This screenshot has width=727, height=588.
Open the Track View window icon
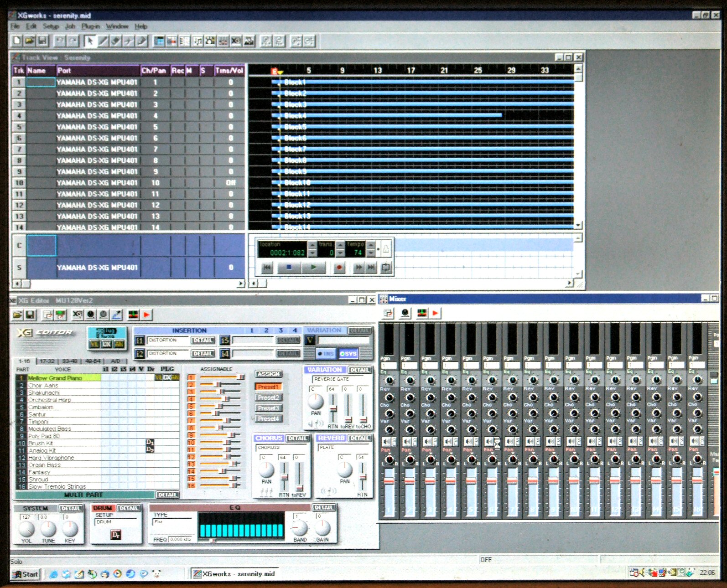(x=159, y=41)
